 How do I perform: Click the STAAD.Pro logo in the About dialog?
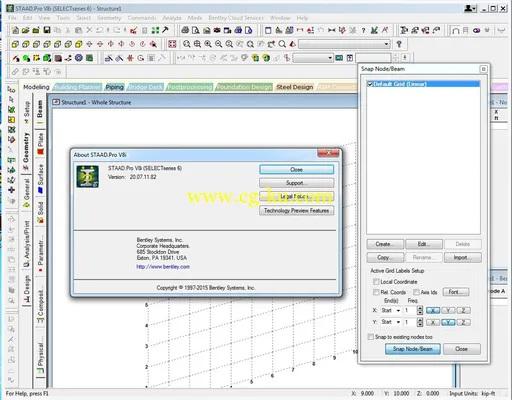pos(87,176)
